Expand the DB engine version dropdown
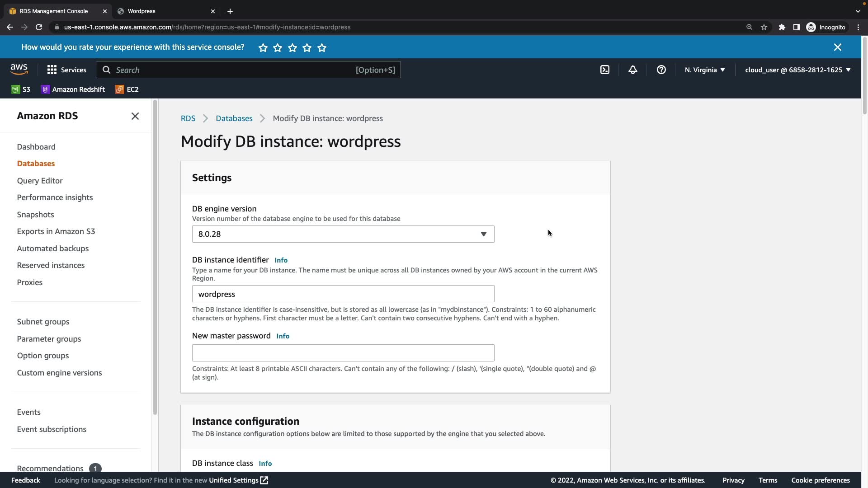The image size is (868, 488). pyautogui.click(x=343, y=234)
